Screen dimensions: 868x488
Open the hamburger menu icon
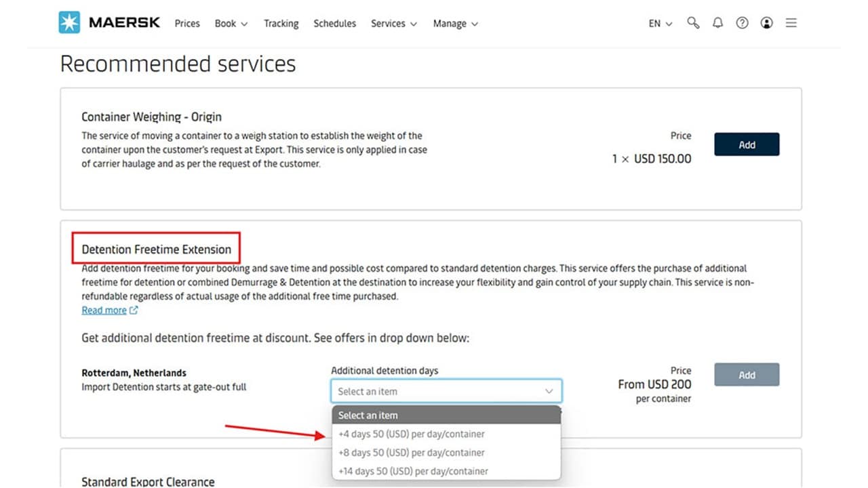[x=791, y=22]
